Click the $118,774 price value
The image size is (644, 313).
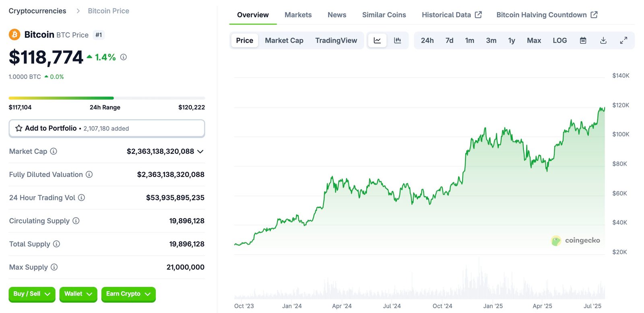click(46, 57)
